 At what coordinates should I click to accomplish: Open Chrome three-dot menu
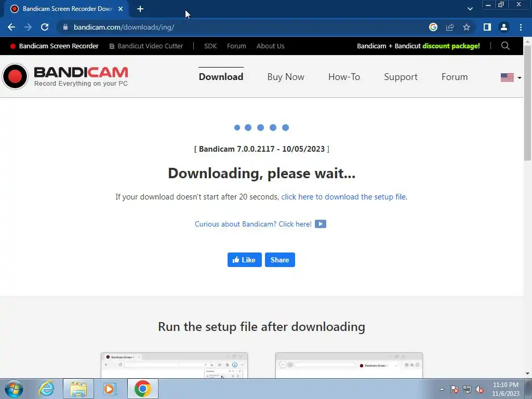point(521,27)
